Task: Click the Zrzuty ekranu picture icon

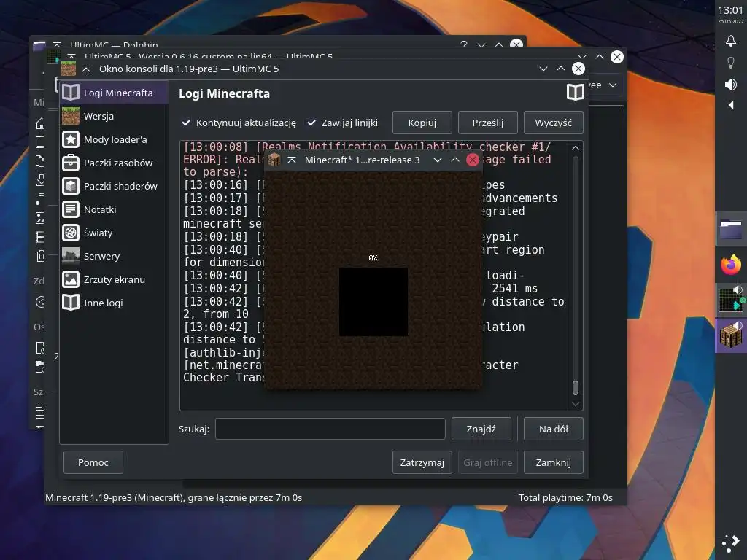Action: coord(71,279)
